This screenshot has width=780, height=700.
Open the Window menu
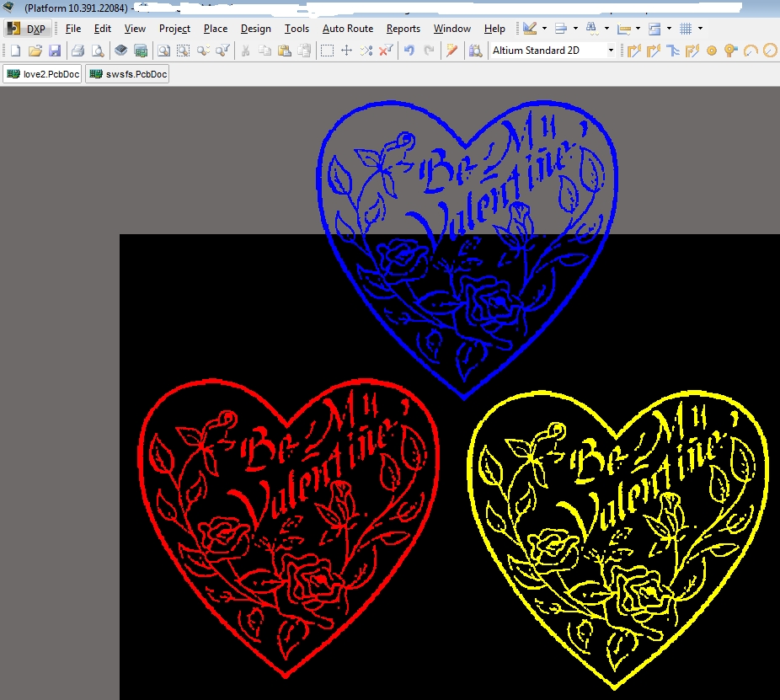pos(451,29)
